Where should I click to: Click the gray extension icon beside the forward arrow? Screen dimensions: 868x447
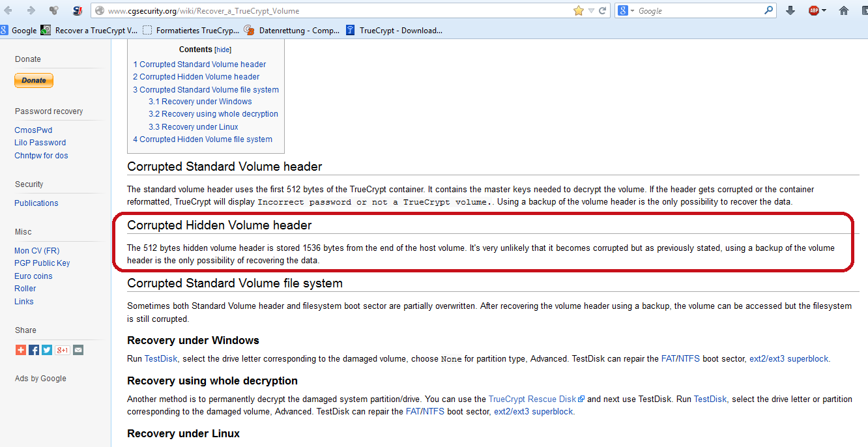tap(54, 10)
